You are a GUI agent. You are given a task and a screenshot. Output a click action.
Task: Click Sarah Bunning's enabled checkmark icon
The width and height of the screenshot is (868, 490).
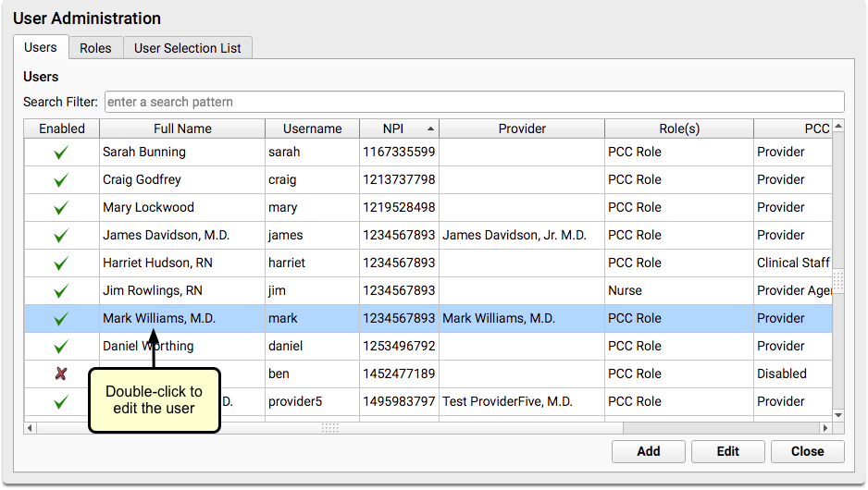click(61, 153)
